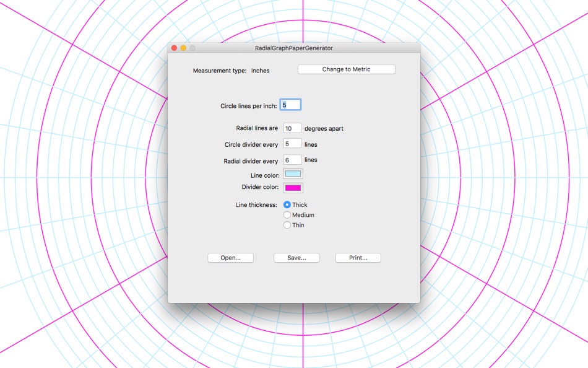Click the 'Circle lines per inch:' label

249,107
